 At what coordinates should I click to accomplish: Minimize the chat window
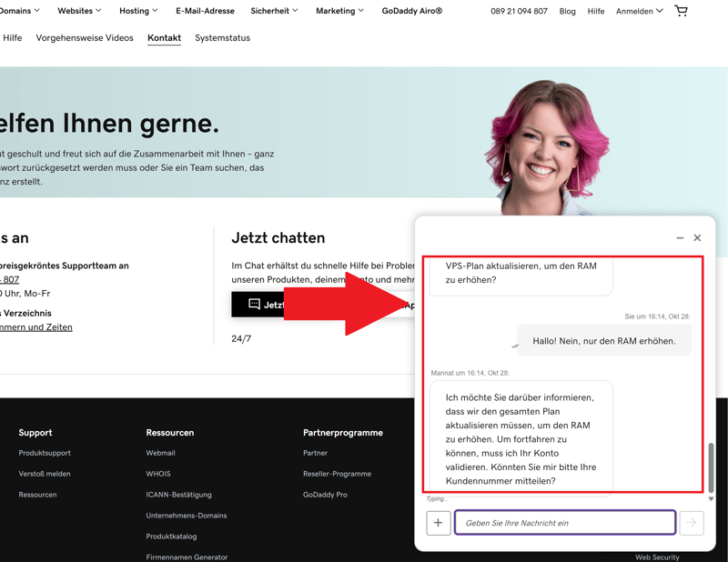pyautogui.click(x=680, y=238)
